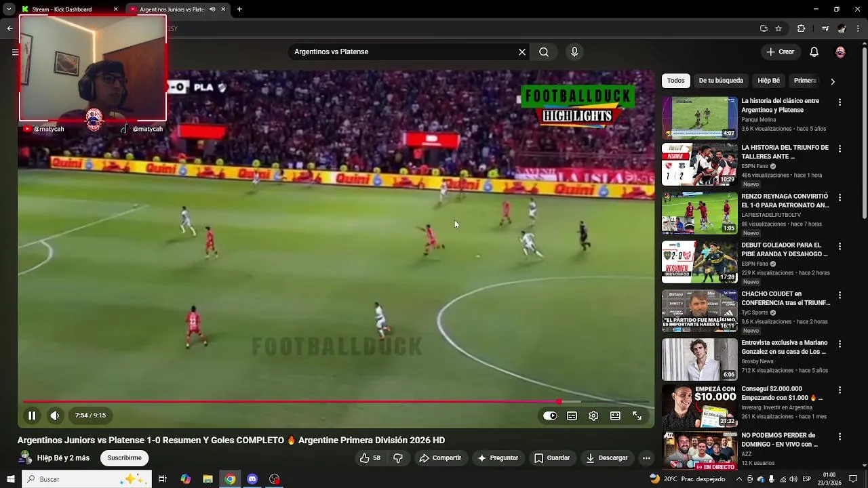Click the Preguntar button

pos(498,458)
